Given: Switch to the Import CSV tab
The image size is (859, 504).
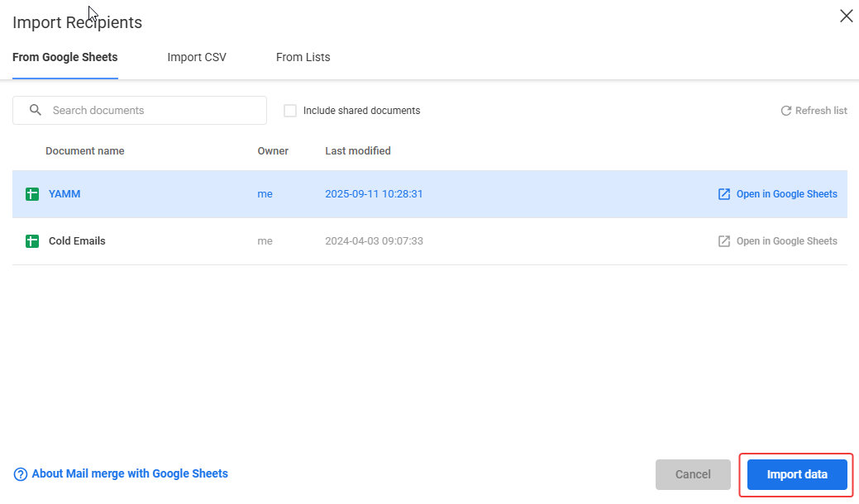Looking at the screenshot, I should (197, 58).
